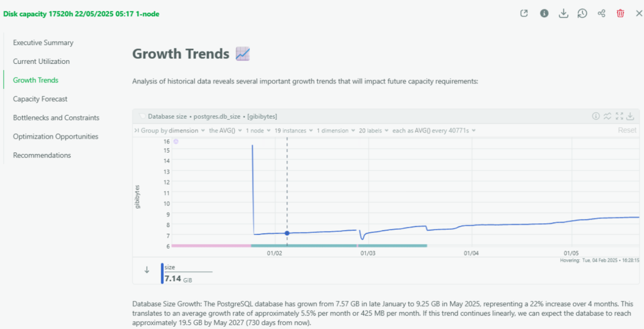Image resolution: width=644 pixels, height=329 pixels.
Task: Show chart information for Database size
Action: coord(596,116)
